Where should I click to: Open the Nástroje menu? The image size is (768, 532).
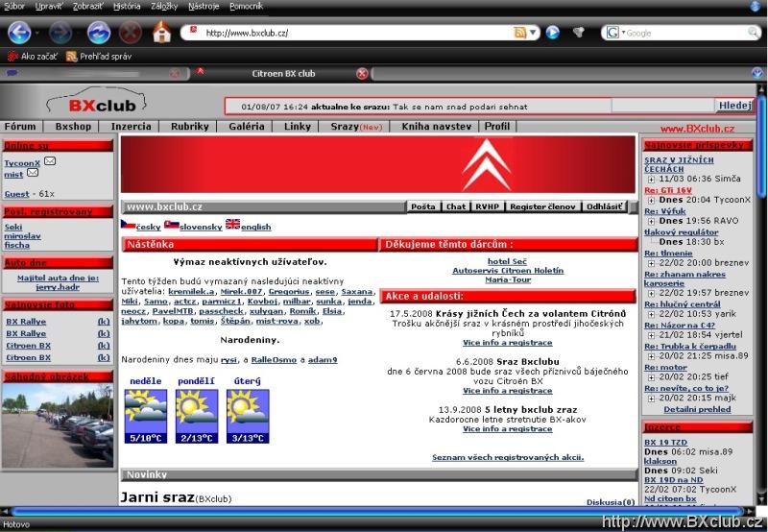pos(204,7)
